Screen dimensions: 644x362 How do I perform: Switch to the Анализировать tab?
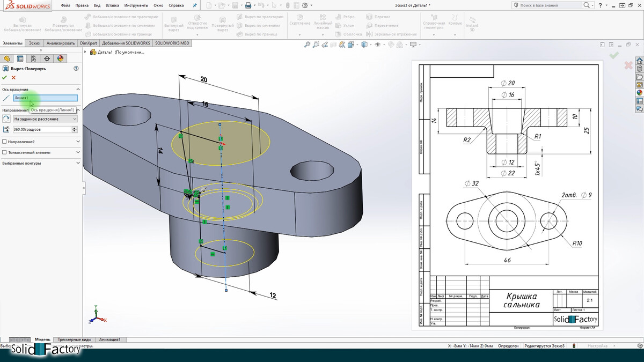[60, 43]
